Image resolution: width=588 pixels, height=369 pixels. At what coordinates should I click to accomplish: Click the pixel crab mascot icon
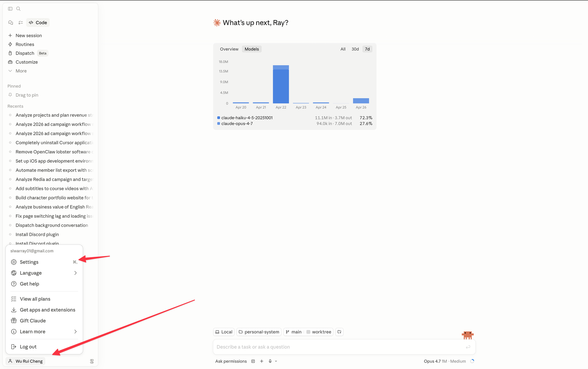click(x=467, y=335)
